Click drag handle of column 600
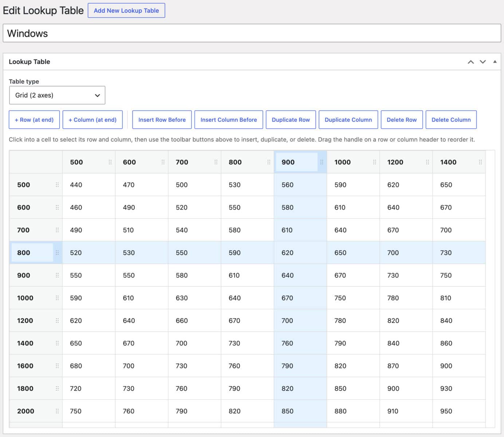 (163, 162)
